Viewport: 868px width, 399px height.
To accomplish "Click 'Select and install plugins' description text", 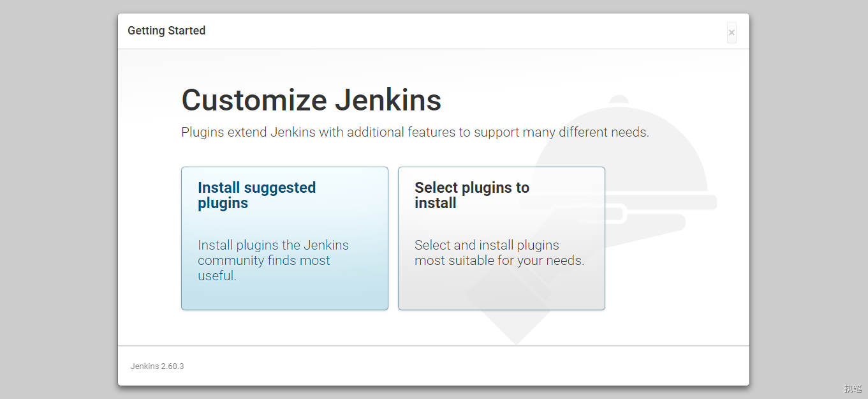I will tap(487, 245).
